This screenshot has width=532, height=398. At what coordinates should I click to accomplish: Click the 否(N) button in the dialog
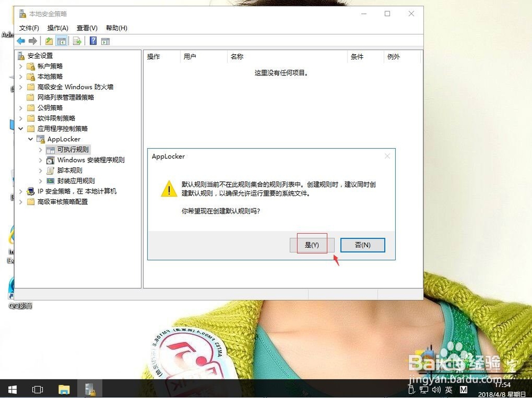[x=362, y=244]
